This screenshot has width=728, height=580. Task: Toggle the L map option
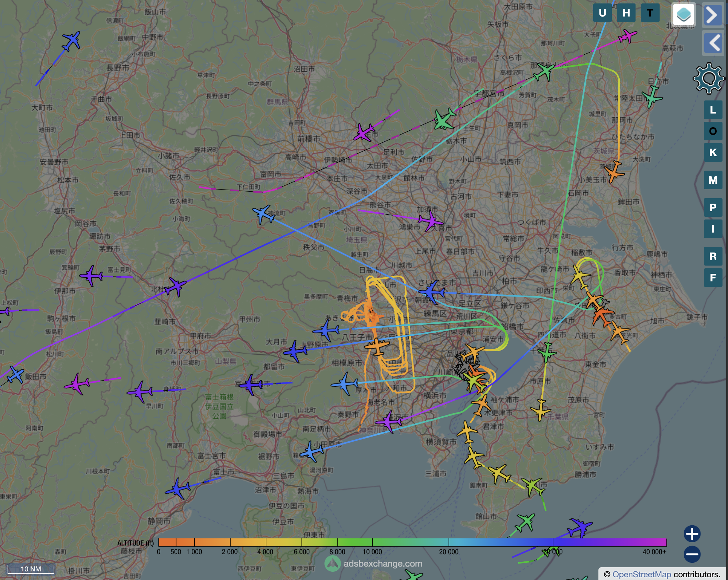(x=713, y=110)
